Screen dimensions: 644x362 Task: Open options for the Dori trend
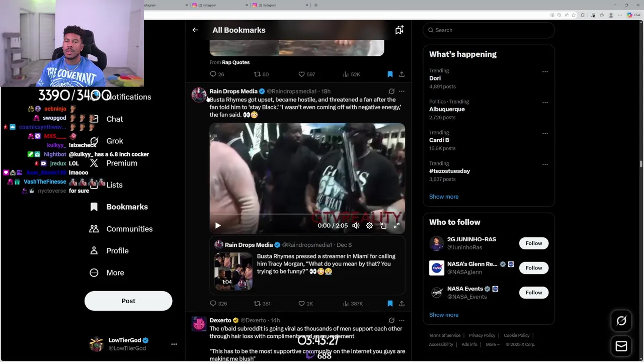pos(545,71)
